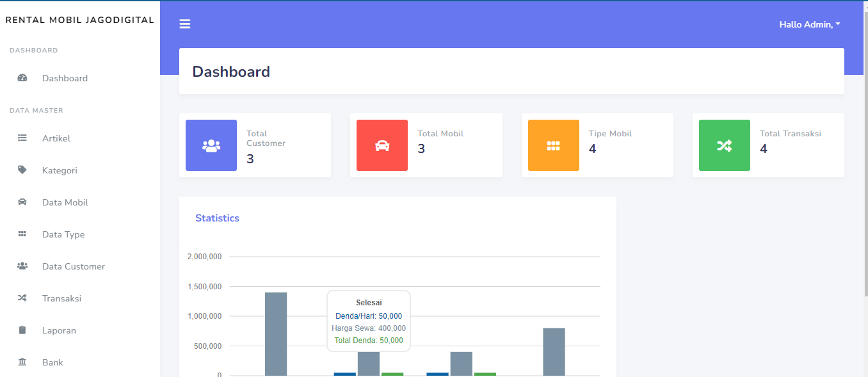868x377 pixels.
Task: Click the tallest gray bar in chart
Action: [x=276, y=333]
